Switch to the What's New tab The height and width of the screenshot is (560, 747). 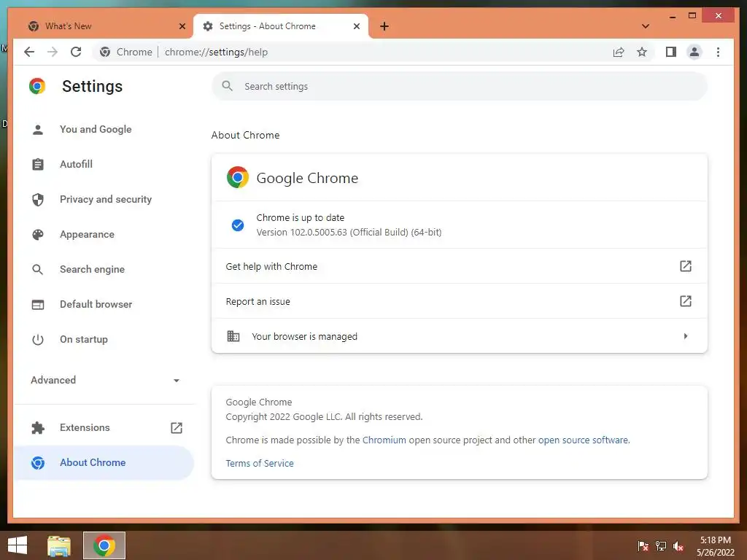(101, 26)
